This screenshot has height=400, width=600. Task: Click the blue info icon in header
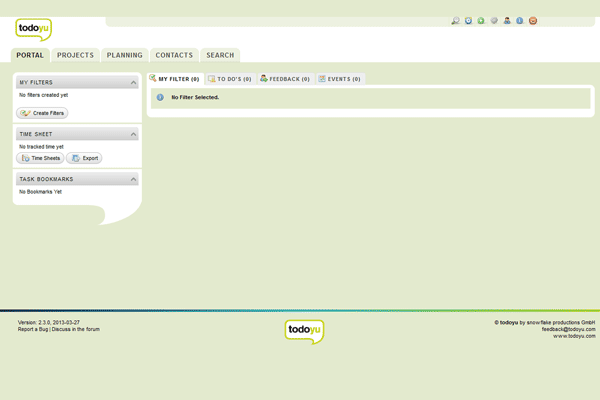(520, 21)
